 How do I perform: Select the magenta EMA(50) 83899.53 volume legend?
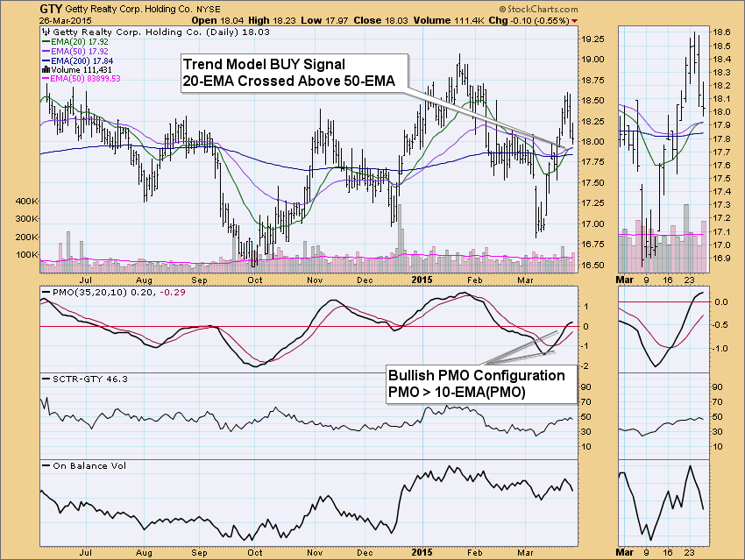coord(82,78)
